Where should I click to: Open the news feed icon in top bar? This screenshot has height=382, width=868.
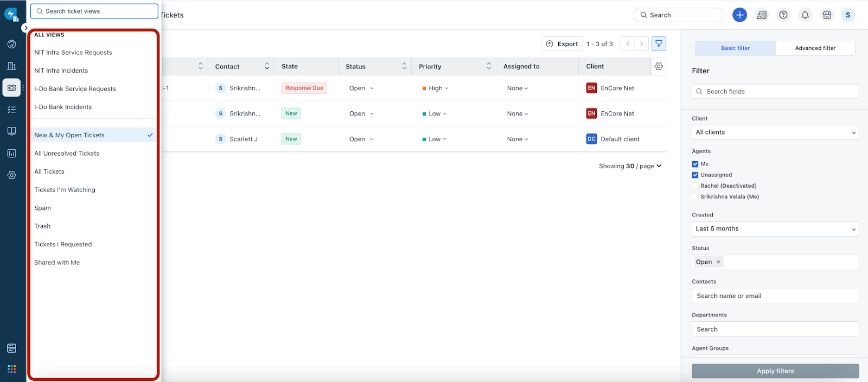click(x=762, y=15)
